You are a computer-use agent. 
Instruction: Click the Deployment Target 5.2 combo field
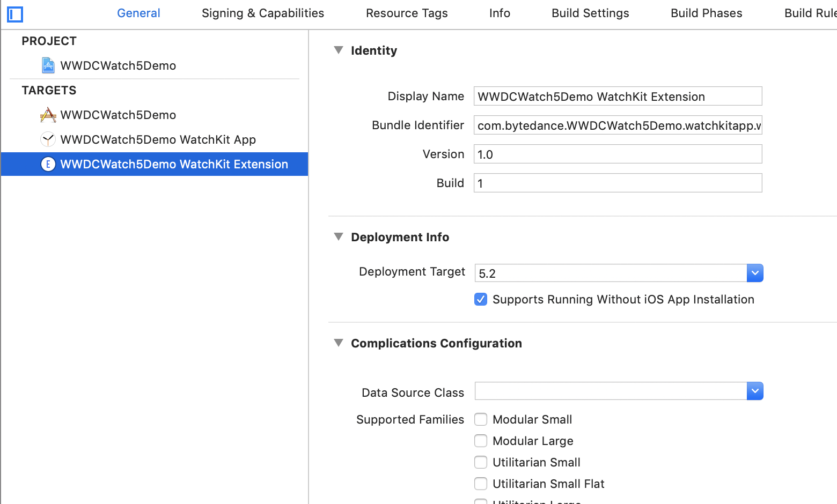coord(611,273)
